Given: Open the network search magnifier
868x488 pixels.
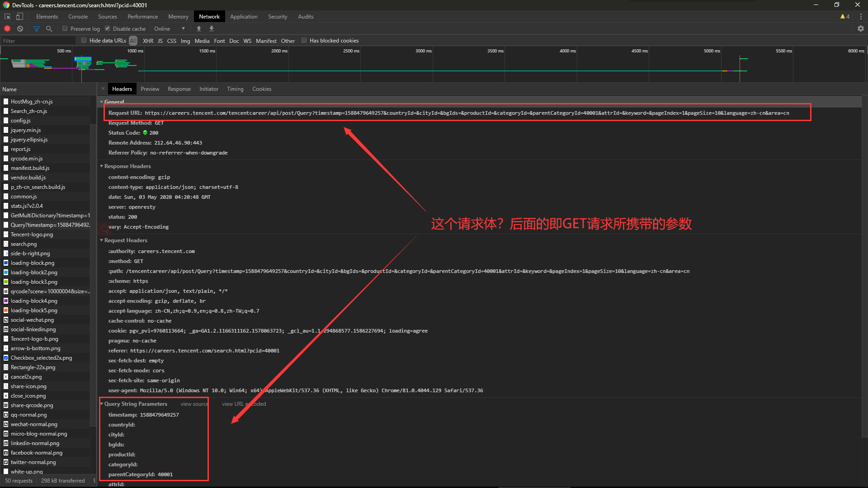Looking at the screenshot, I should (49, 28).
